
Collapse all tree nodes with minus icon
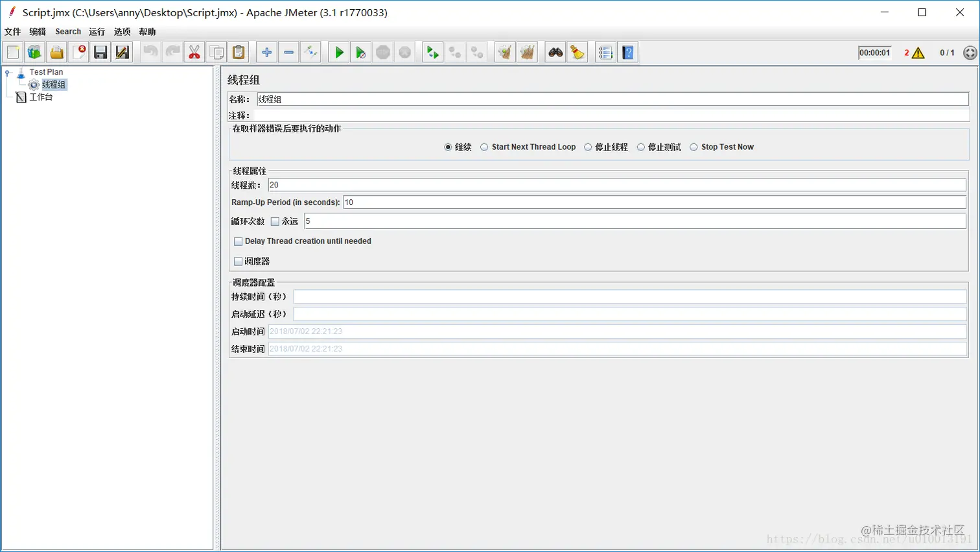289,53
